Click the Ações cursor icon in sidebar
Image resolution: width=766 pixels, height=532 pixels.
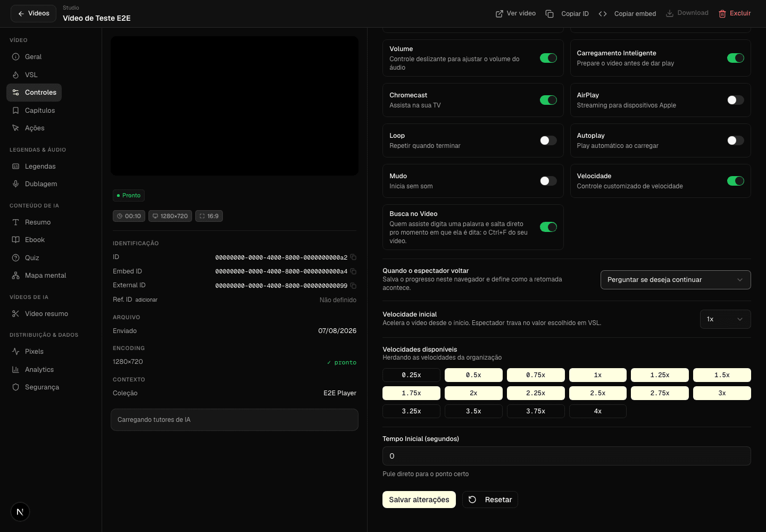(16, 128)
